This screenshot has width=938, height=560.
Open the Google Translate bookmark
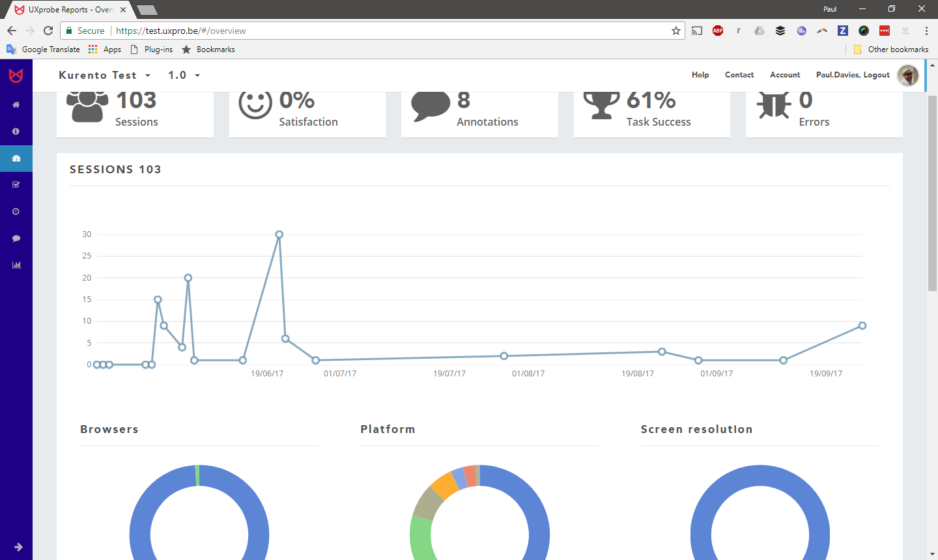click(x=43, y=49)
